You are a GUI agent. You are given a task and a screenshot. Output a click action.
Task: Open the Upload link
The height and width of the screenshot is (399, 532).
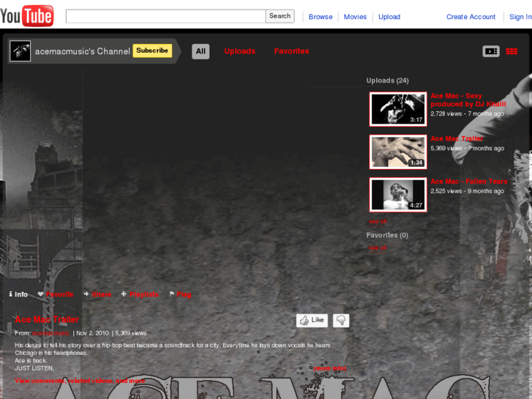click(x=389, y=17)
